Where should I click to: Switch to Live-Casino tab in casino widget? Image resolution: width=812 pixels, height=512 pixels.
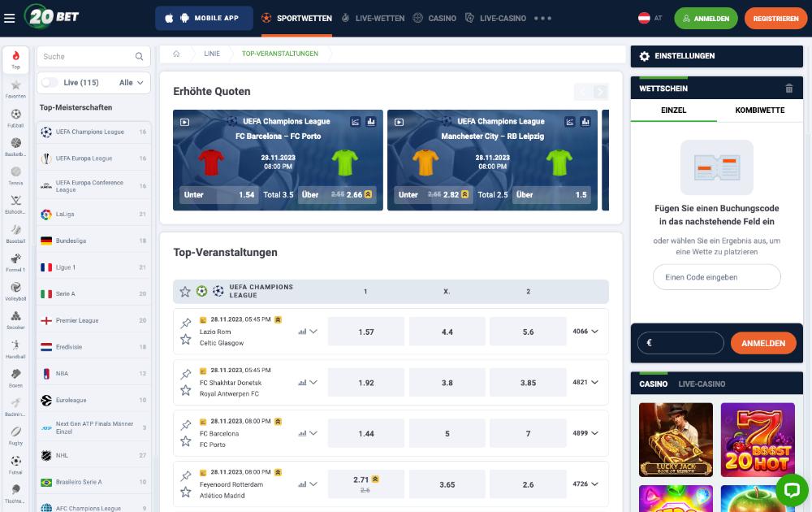(x=702, y=384)
